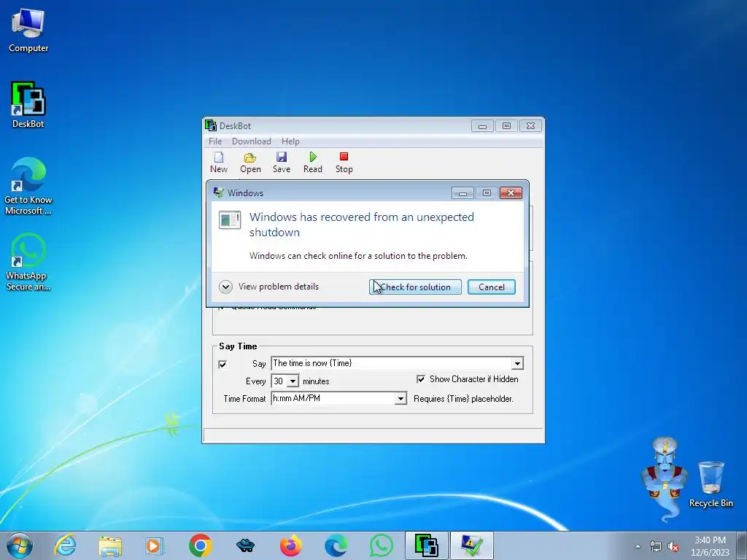747x560 pixels.
Task: Open a file with DeskBot's Open icon
Action: (250, 163)
